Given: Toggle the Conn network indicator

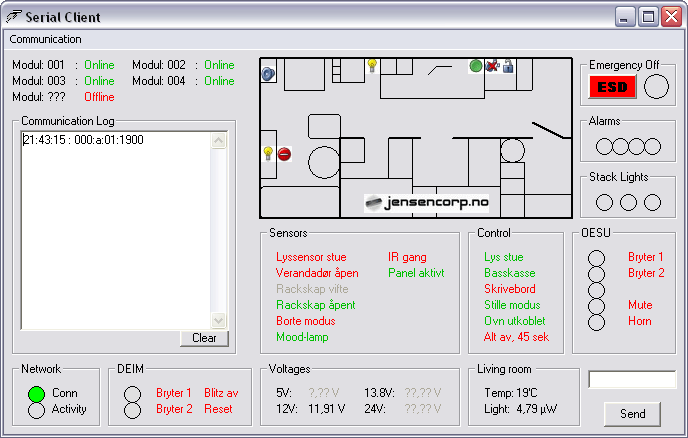Looking at the screenshot, I should [x=36, y=394].
